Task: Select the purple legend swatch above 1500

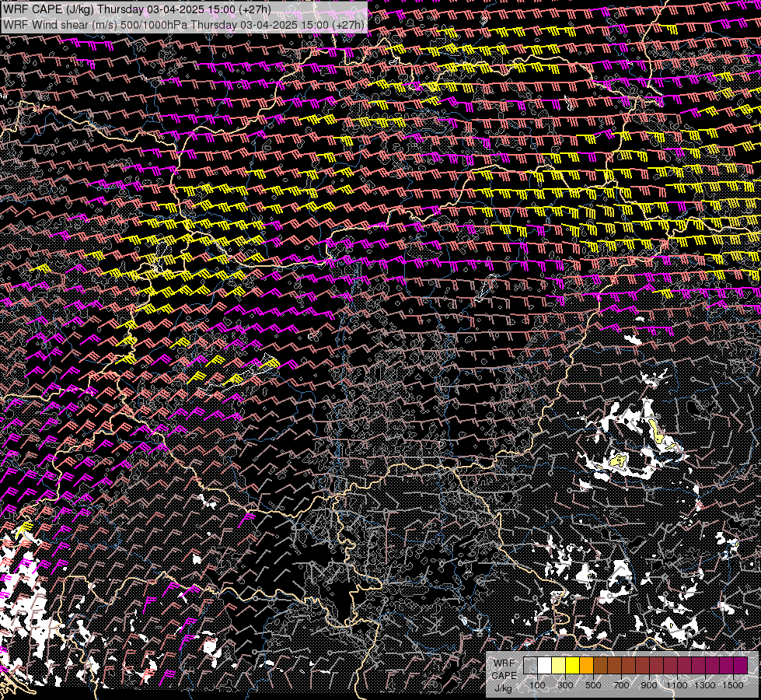Action: click(741, 665)
